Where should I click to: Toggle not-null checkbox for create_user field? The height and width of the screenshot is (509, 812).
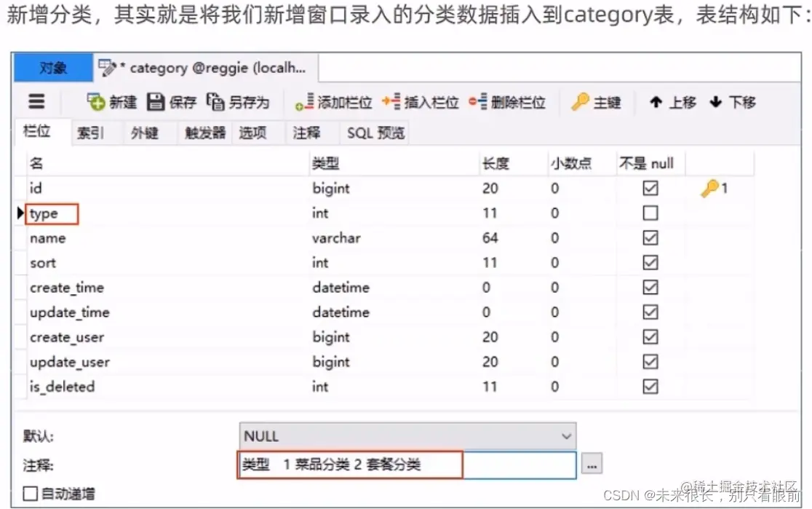click(x=650, y=337)
